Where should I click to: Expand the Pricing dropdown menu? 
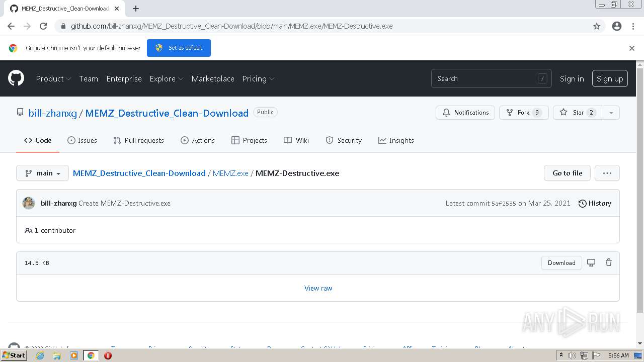point(258,78)
